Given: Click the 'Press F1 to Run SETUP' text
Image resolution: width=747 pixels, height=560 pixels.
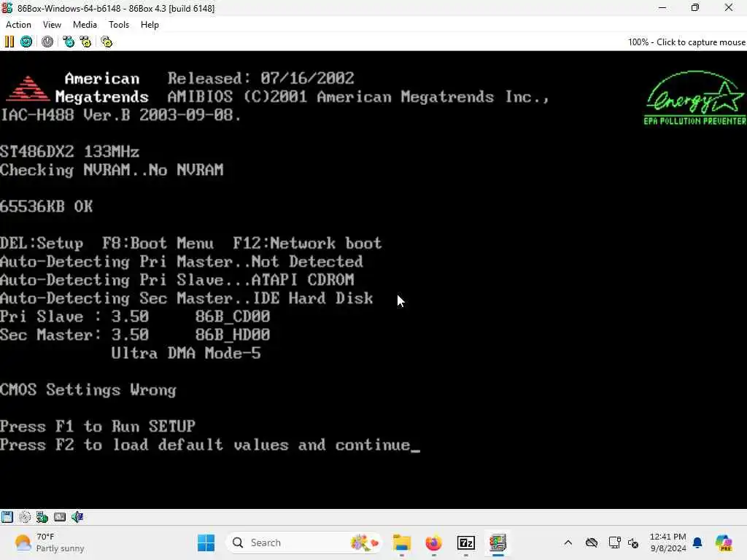Looking at the screenshot, I should pyautogui.click(x=98, y=426).
